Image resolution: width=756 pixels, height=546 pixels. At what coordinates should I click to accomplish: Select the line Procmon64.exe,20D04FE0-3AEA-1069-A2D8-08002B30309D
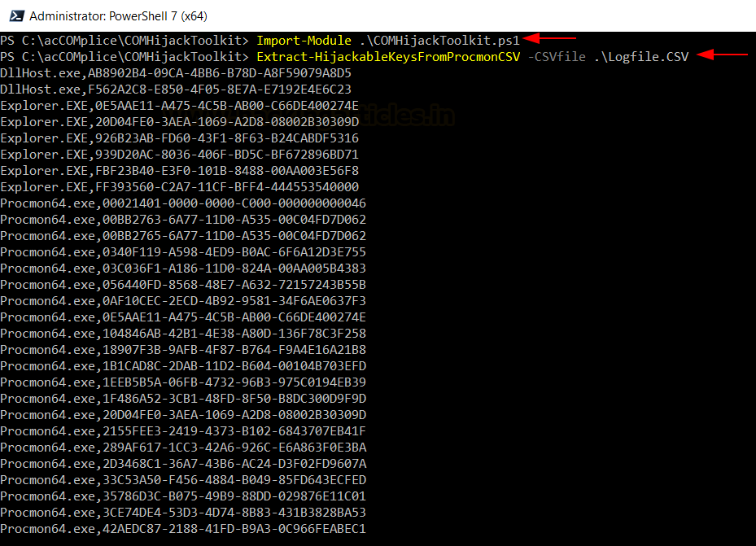coord(183,415)
